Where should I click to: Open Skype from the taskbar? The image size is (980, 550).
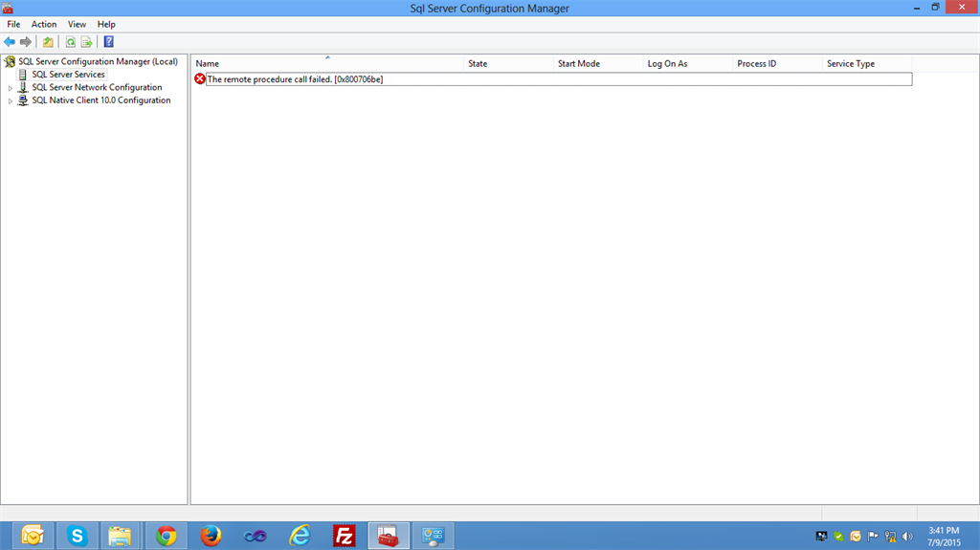tap(77, 536)
